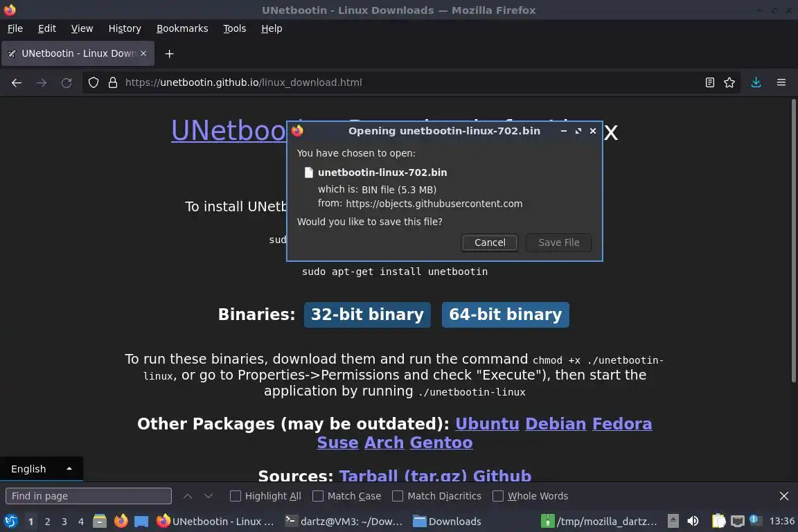Open the Bookmarks menu
The image size is (798, 532).
click(x=182, y=28)
